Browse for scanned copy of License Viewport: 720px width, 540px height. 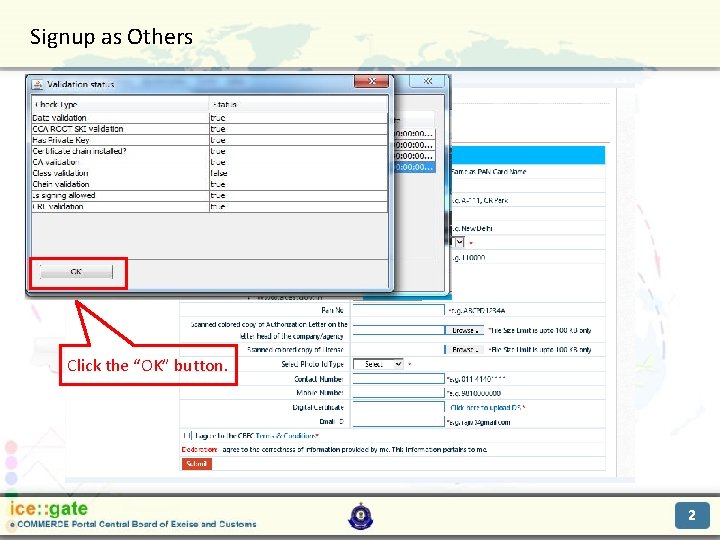[464, 349]
